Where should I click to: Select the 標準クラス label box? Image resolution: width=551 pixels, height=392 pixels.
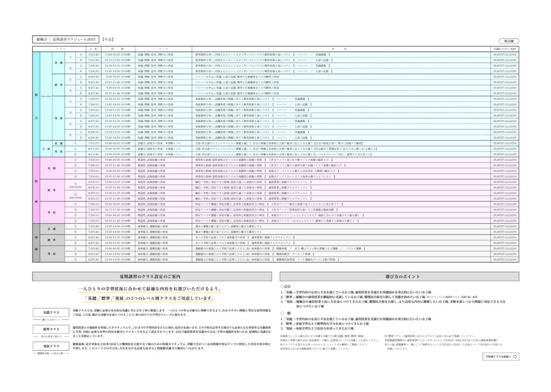51,329
